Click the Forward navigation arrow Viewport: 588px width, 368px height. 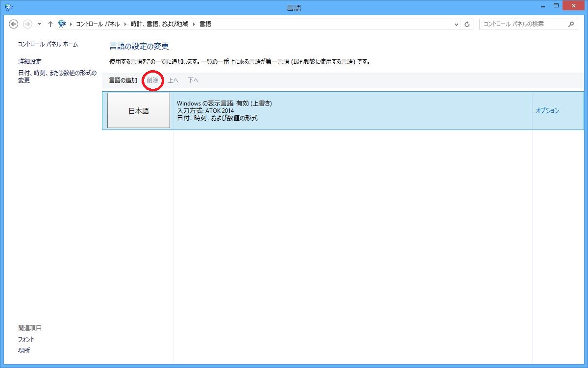[x=28, y=24]
